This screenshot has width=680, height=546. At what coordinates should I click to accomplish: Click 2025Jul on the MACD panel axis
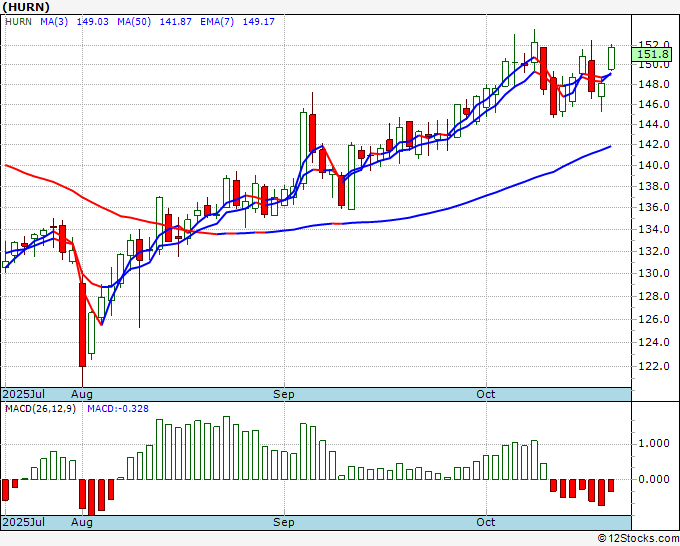pyautogui.click(x=23, y=522)
